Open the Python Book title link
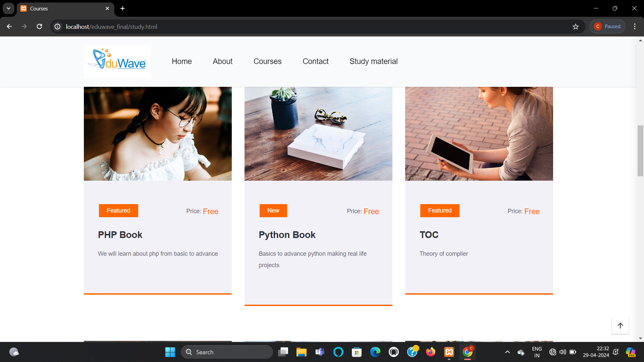 287,235
